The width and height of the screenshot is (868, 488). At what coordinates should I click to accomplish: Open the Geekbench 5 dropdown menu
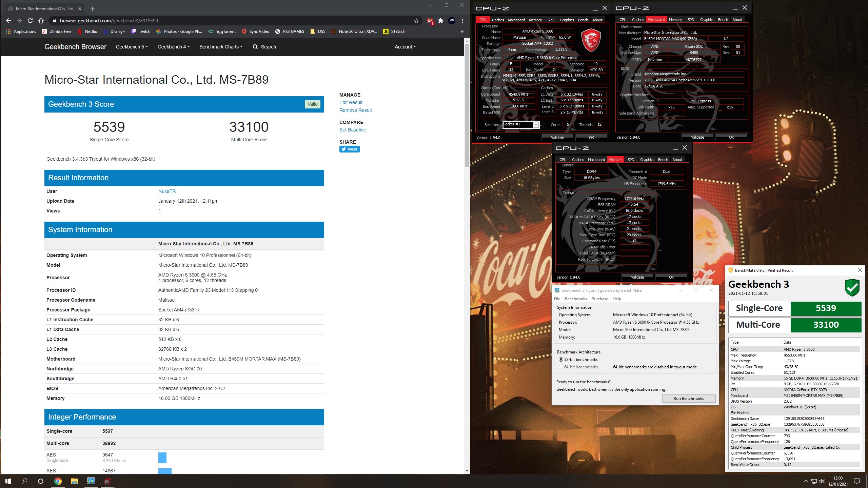pyautogui.click(x=132, y=47)
